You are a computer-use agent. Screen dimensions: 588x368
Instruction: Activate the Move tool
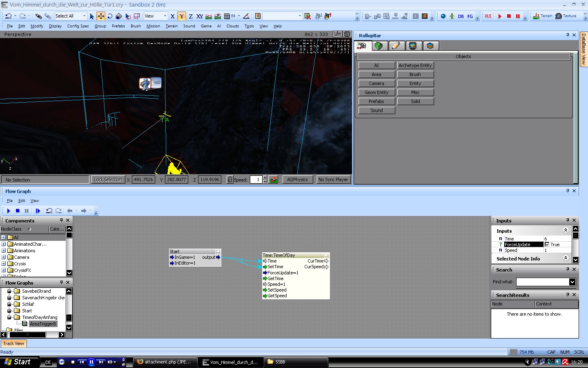click(x=101, y=16)
